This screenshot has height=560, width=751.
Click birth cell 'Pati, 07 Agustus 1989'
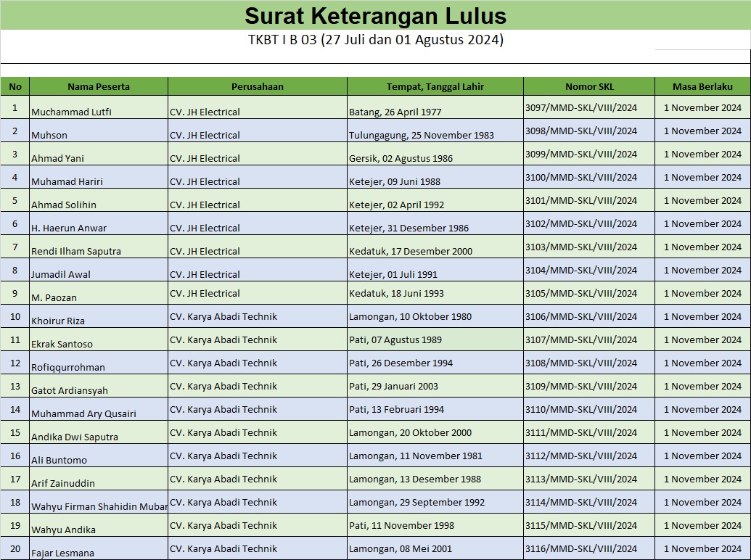(435, 339)
